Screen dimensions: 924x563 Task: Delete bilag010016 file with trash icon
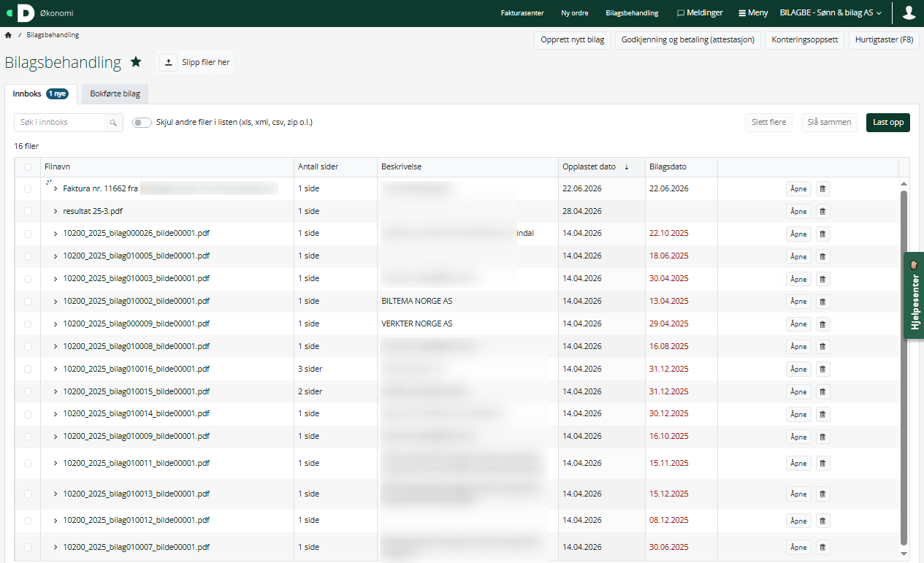pyautogui.click(x=822, y=369)
